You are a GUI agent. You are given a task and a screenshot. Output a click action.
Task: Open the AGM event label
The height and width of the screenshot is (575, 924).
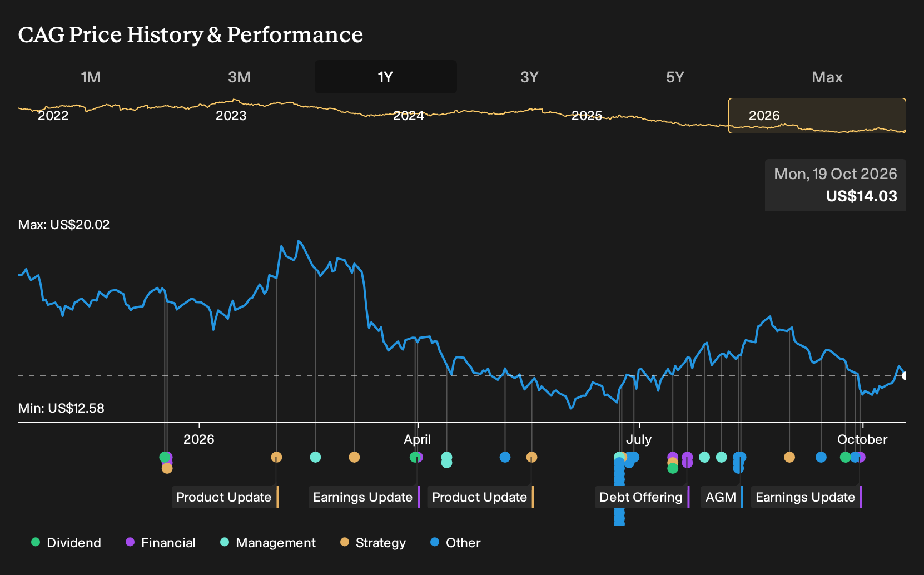tap(722, 497)
